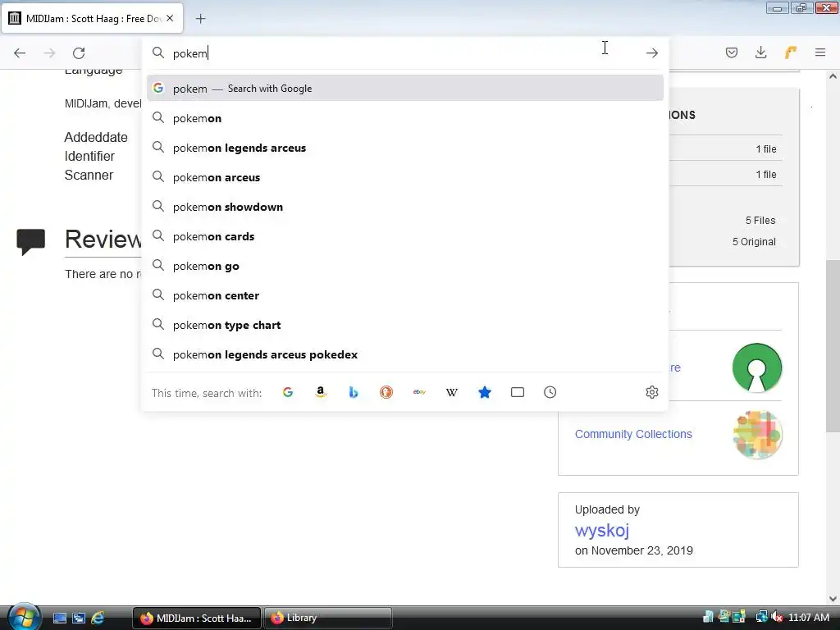Click the Community Collections thumbnail image

pos(757,435)
